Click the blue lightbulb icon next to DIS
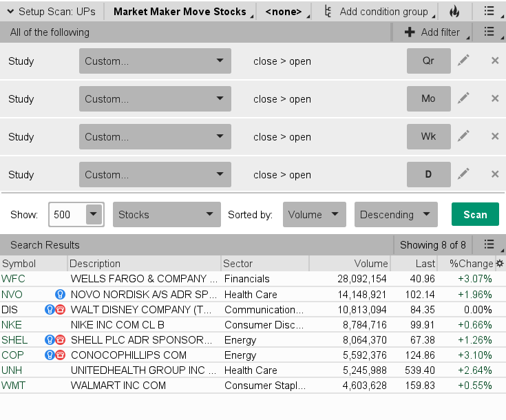Image resolution: width=506 pixels, height=420 pixels. coord(50,309)
